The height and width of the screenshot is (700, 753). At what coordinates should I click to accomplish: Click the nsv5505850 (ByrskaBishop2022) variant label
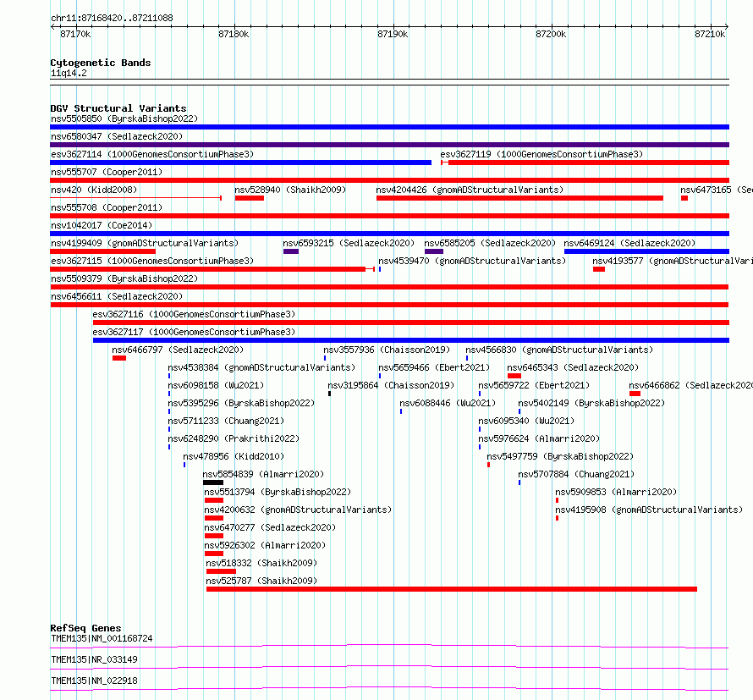[124, 119]
